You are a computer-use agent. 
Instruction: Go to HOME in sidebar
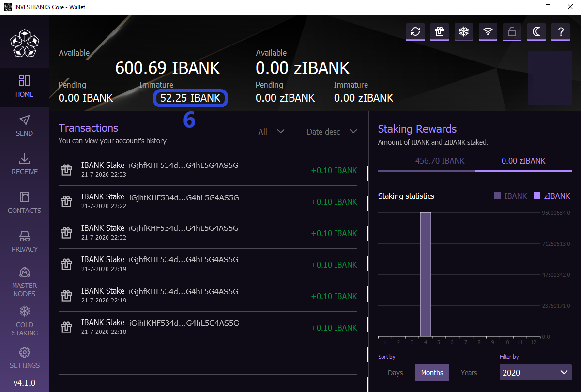point(25,87)
